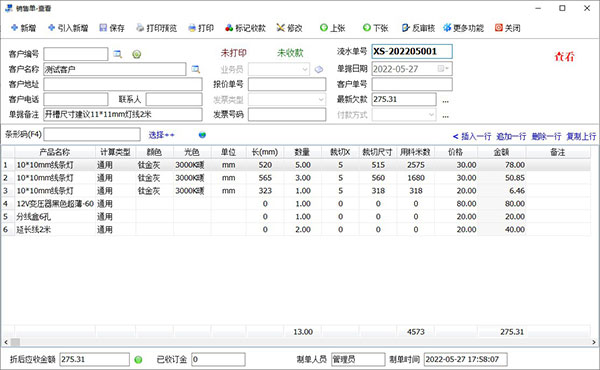600x370 pixels.
Task: Open the 付款方式 dropdown
Action: (x=431, y=114)
